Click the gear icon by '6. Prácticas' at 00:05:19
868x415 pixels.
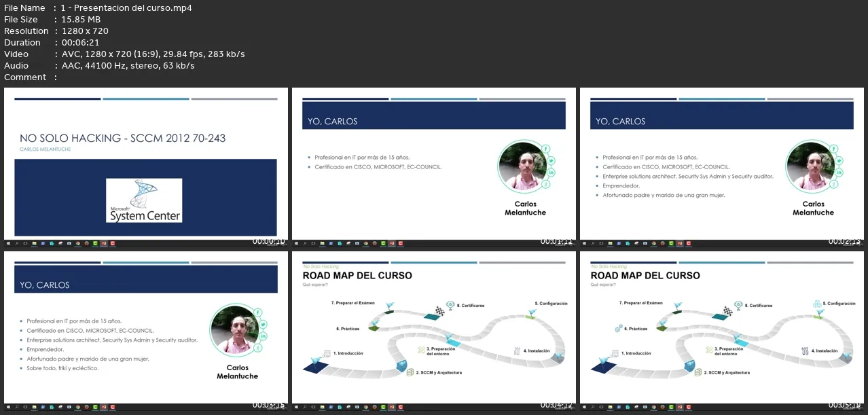pyautogui.click(x=619, y=328)
